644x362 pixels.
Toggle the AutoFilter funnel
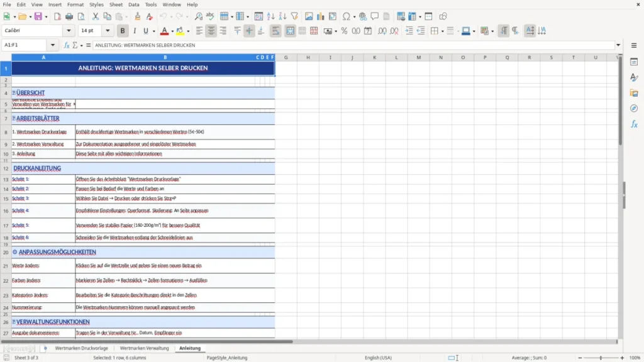coord(294,16)
